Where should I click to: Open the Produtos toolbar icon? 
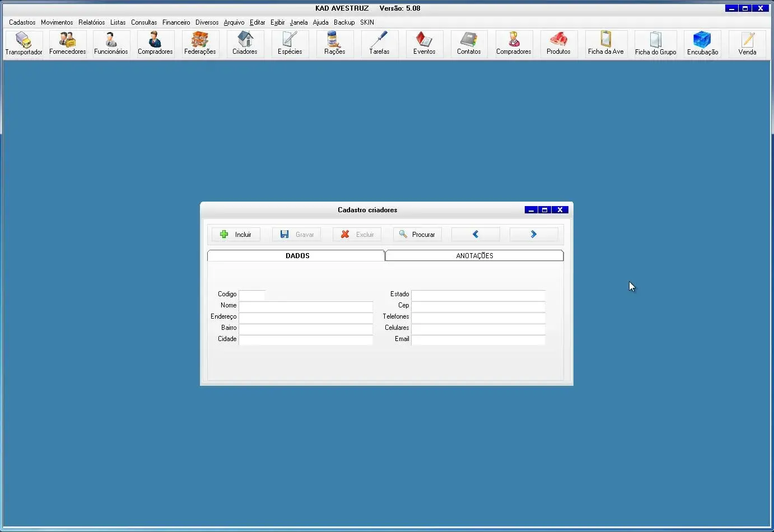(558, 44)
